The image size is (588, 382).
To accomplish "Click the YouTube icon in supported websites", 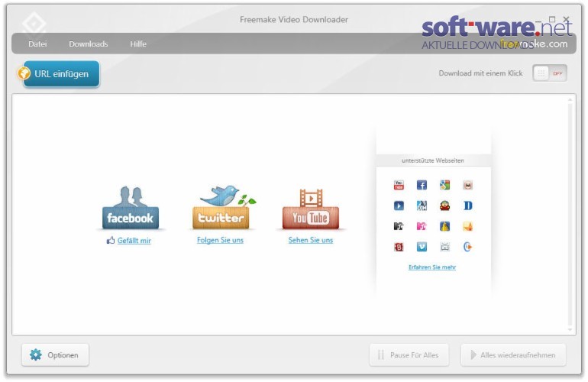I will (399, 185).
